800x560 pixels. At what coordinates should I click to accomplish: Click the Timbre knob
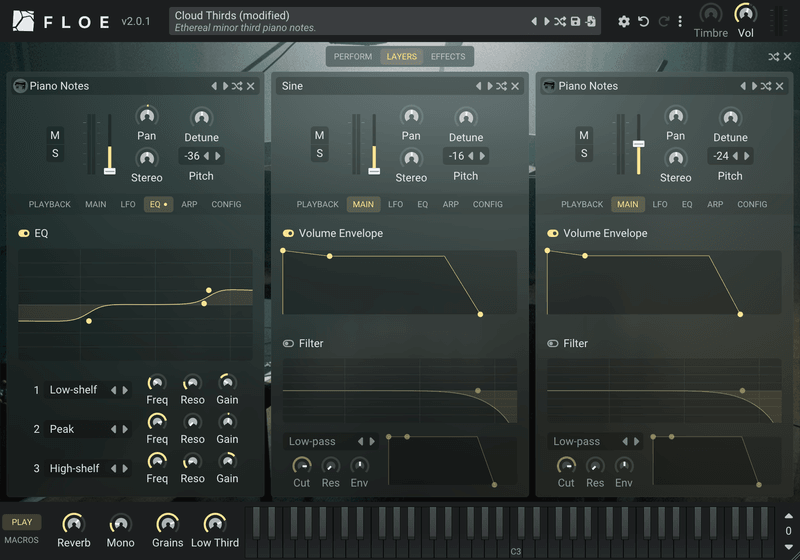[710, 14]
